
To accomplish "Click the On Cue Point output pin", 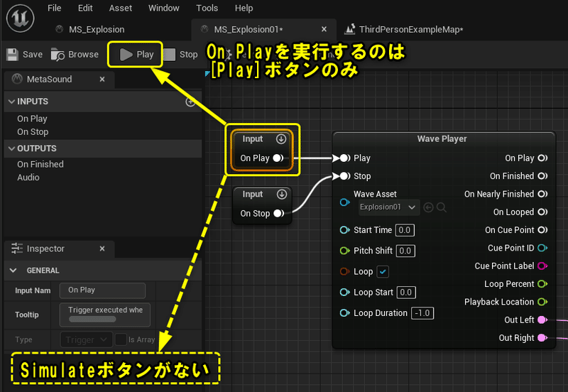I will pyautogui.click(x=542, y=229).
